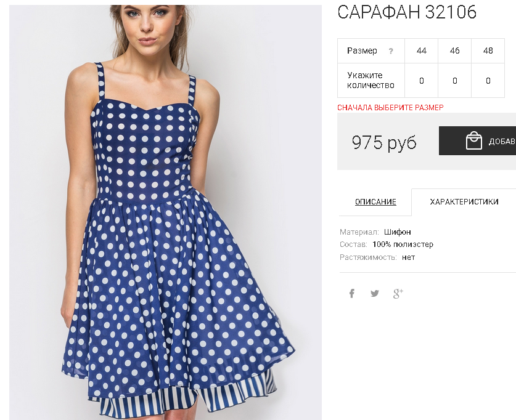The height and width of the screenshot is (420, 516).
Task: Click the Шифон material value
Action: (397, 232)
